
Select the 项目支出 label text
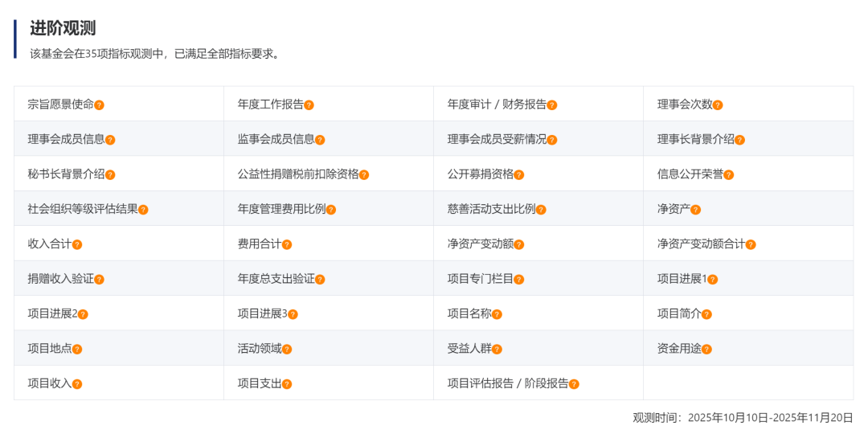pos(260,383)
